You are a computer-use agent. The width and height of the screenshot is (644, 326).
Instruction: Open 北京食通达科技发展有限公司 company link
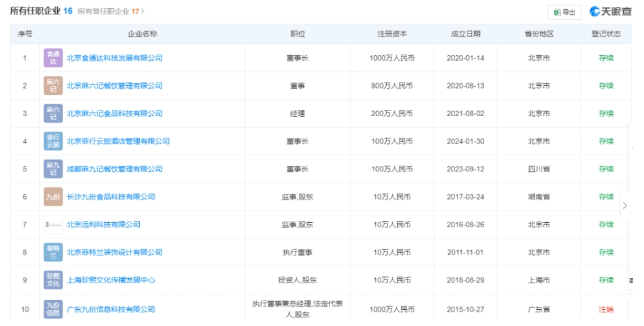coord(114,58)
